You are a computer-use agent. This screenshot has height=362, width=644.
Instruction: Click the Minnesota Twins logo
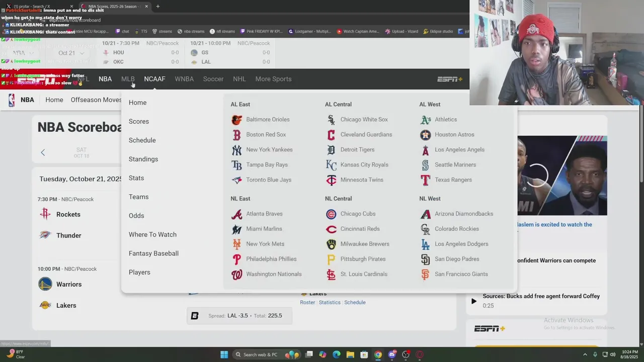coord(331,180)
